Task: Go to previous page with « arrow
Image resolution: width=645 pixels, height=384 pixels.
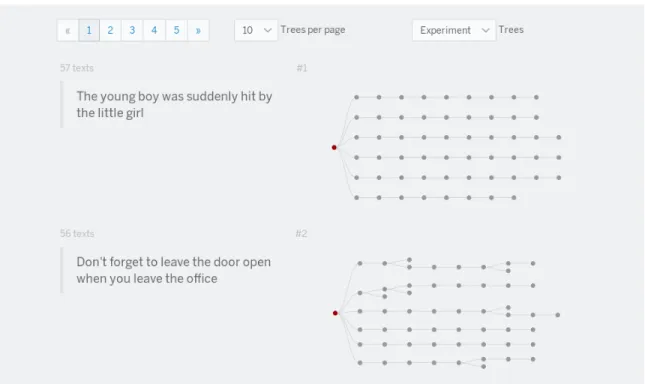Action: click(x=67, y=30)
